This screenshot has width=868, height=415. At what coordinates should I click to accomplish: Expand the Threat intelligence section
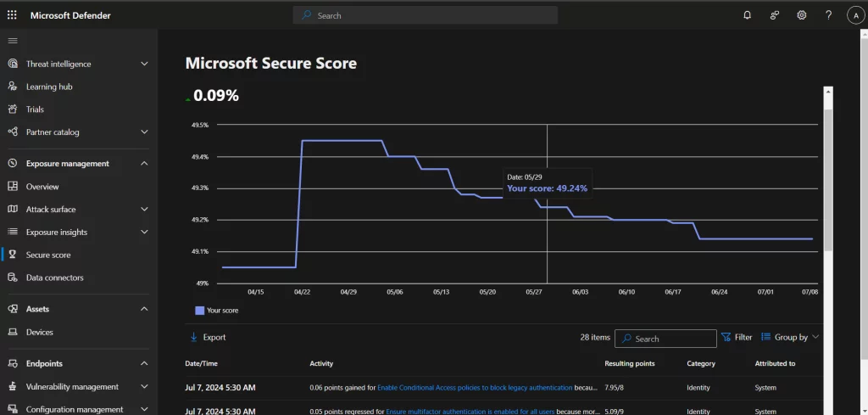[144, 64]
